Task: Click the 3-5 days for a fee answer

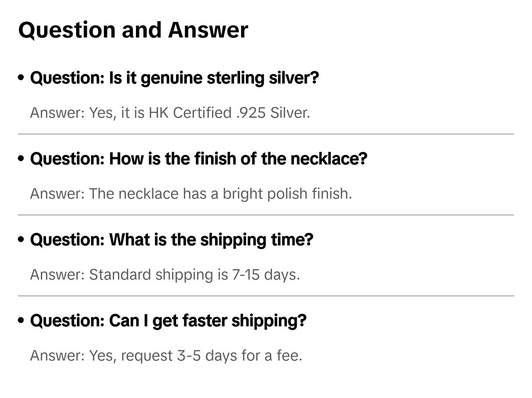Action: click(166, 356)
